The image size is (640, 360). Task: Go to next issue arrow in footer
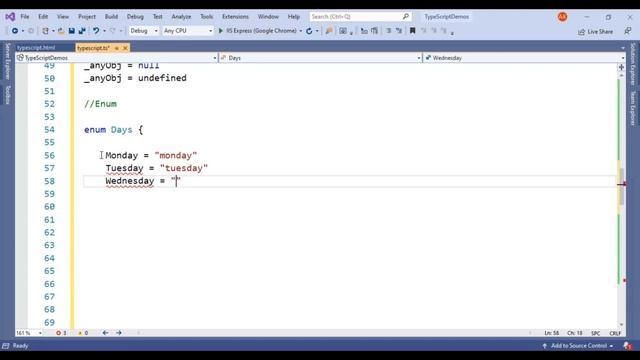[119, 333]
